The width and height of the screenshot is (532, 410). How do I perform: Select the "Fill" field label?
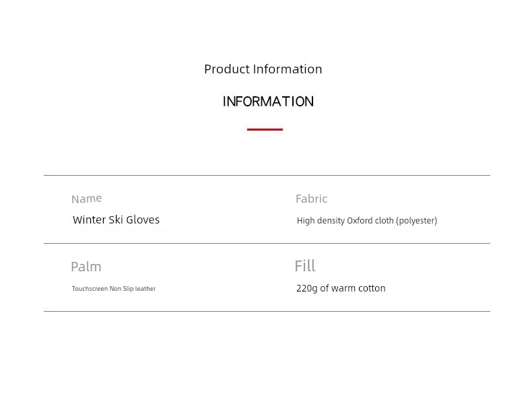(304, 266)
